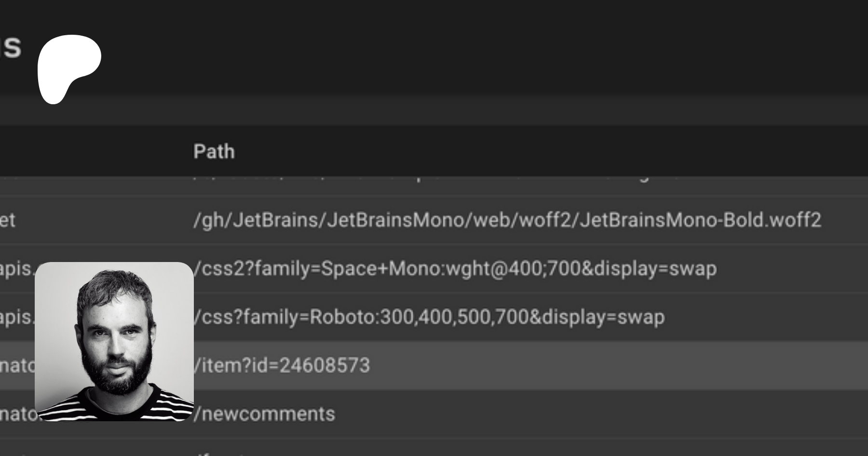Open the bearded man's profile photo

tap(114, 341)
